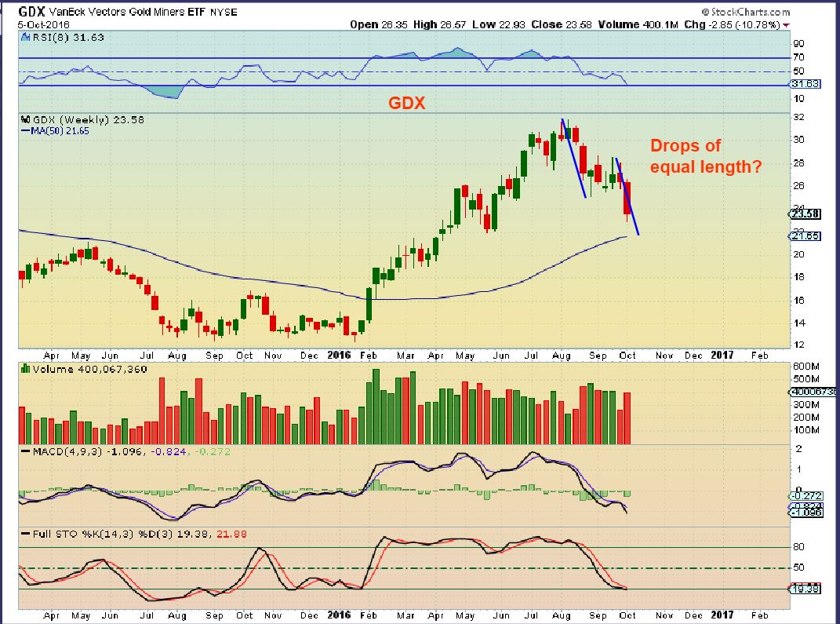Click the RSI indicator icon beside RSI(8)
840x624 pixels.
click(25, 37)
